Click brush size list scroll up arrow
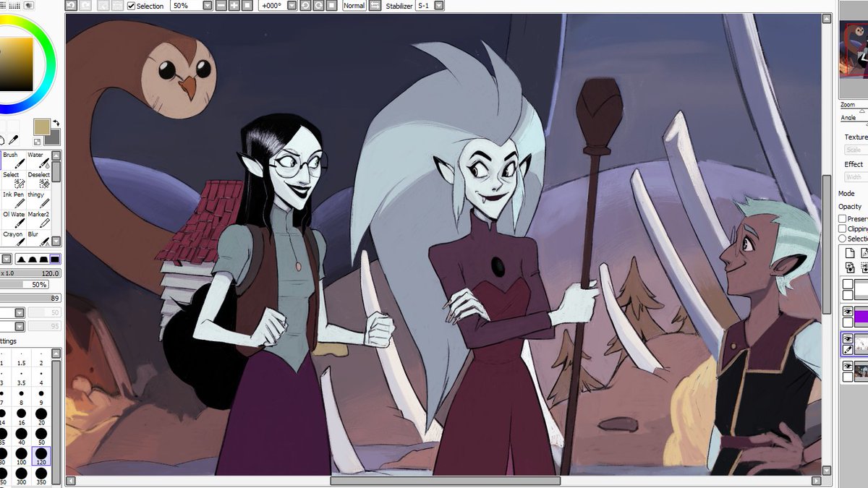 coord(57,354)
